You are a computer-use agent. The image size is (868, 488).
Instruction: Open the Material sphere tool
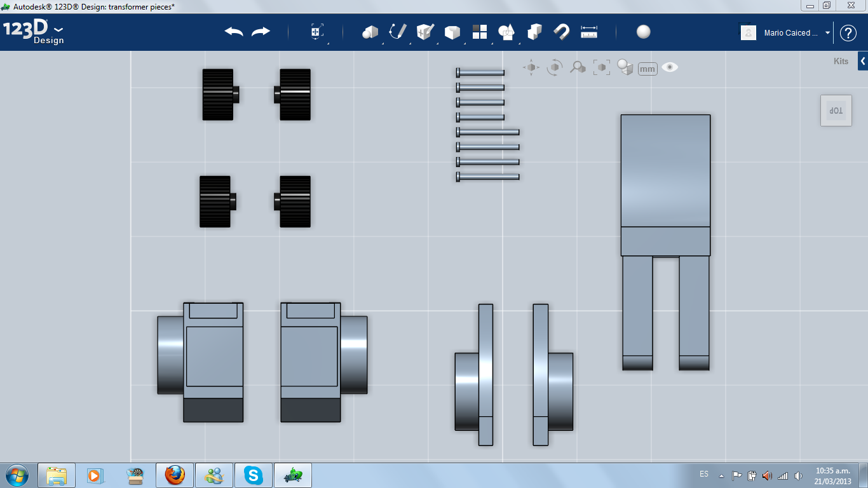tap(644, 32)
